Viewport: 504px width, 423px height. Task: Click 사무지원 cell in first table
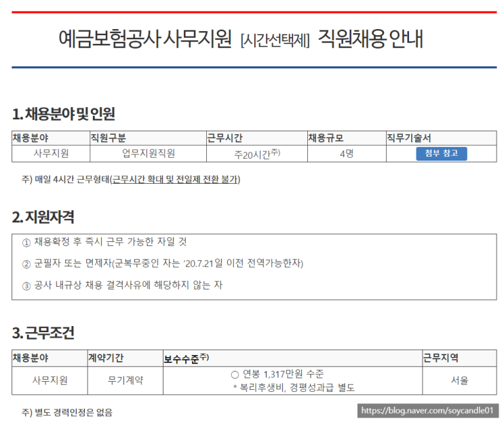click(x=51, y=153)
